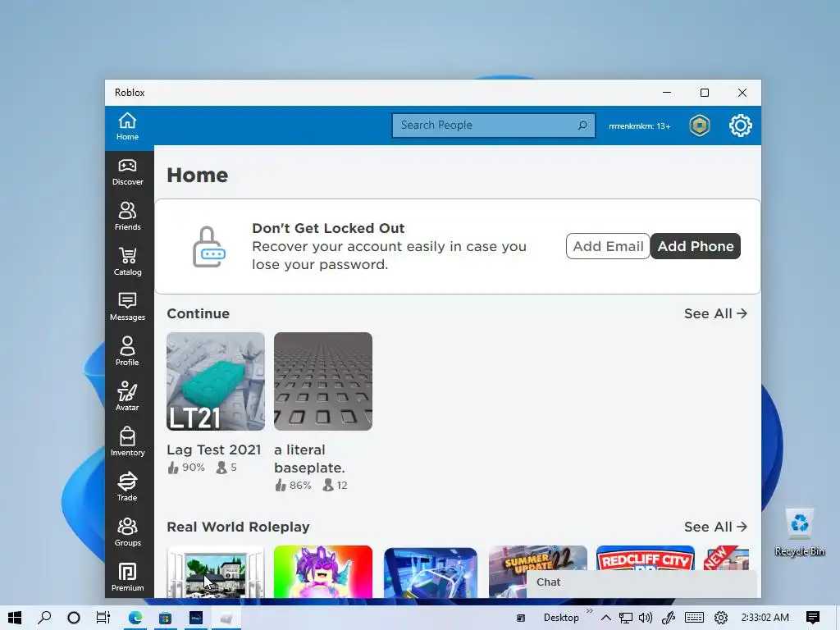840x630 pixels.
Task: Maximize the Roblox window
Action: (x=705, y=93)
